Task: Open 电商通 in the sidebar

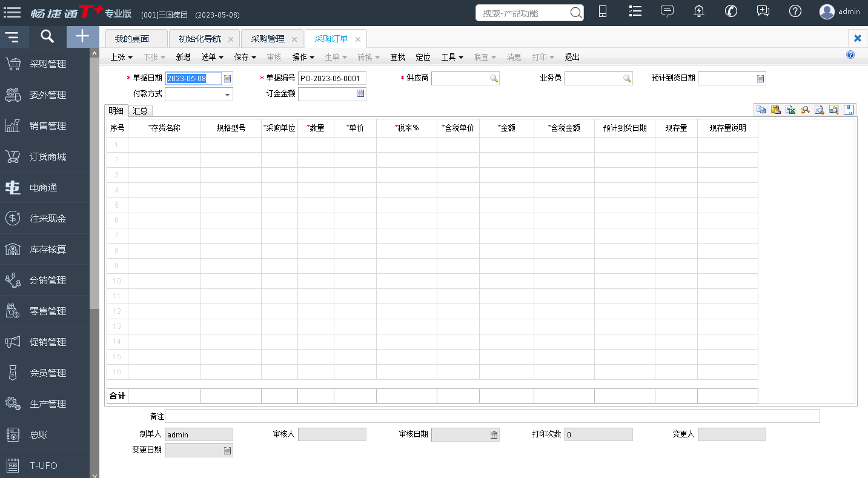Action: 45,188
